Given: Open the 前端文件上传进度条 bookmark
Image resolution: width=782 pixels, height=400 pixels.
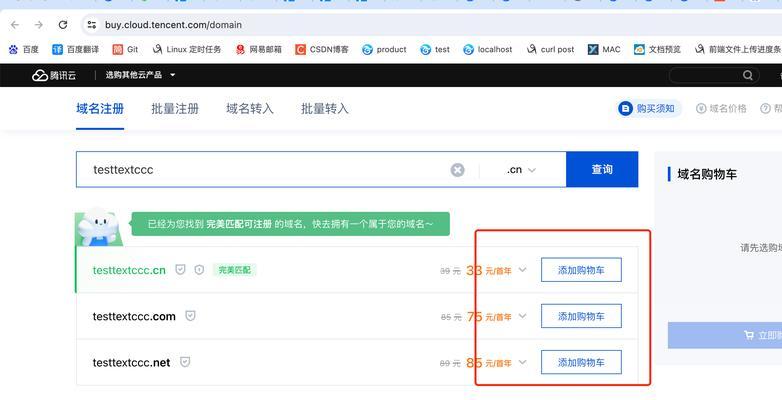Looking at the screenshot, I should click(x=738, y=49).
